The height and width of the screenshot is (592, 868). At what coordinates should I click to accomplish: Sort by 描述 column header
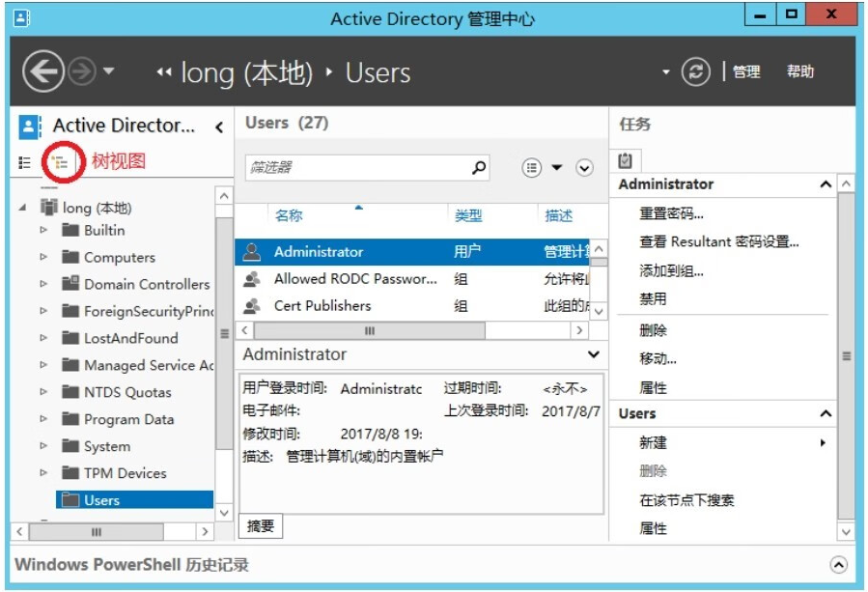click(x=559, y=215)
